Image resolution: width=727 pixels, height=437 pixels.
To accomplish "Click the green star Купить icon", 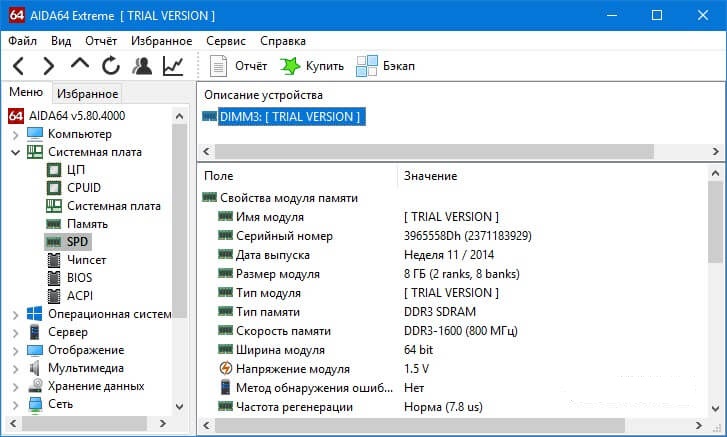I will (x=290, y=66).
